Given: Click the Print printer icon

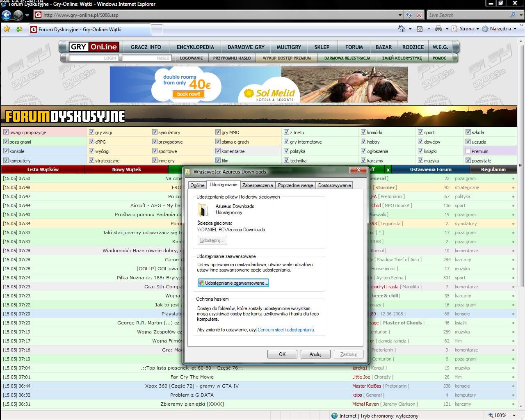Looking at the screenshot, I should point(438,29).
